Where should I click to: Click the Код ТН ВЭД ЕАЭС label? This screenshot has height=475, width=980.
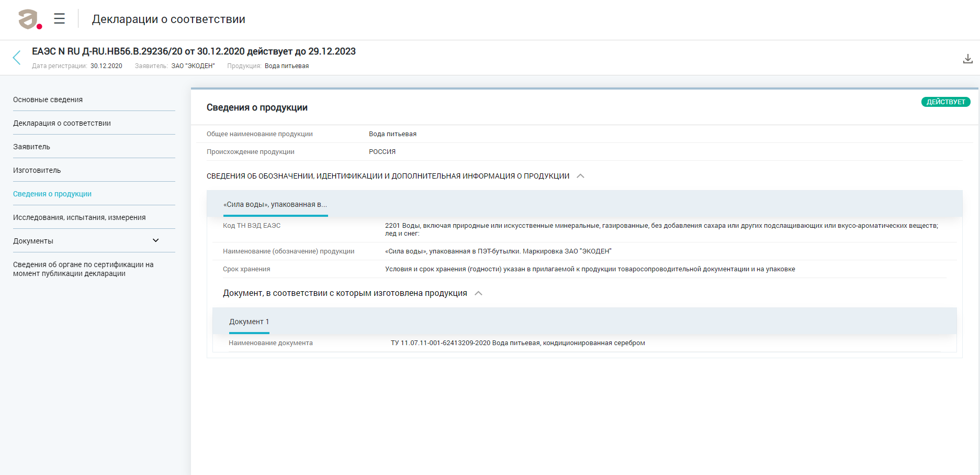pyautogui.click(x=252, y=226)
